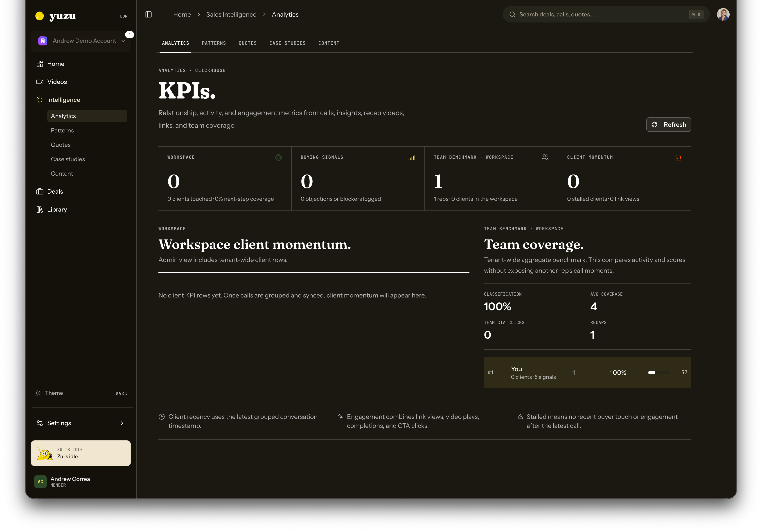Click breadcrumb chevron after Sales Intelligence
Image resolution: width=762 pixels, height=532 pixels.
point(264,15)
